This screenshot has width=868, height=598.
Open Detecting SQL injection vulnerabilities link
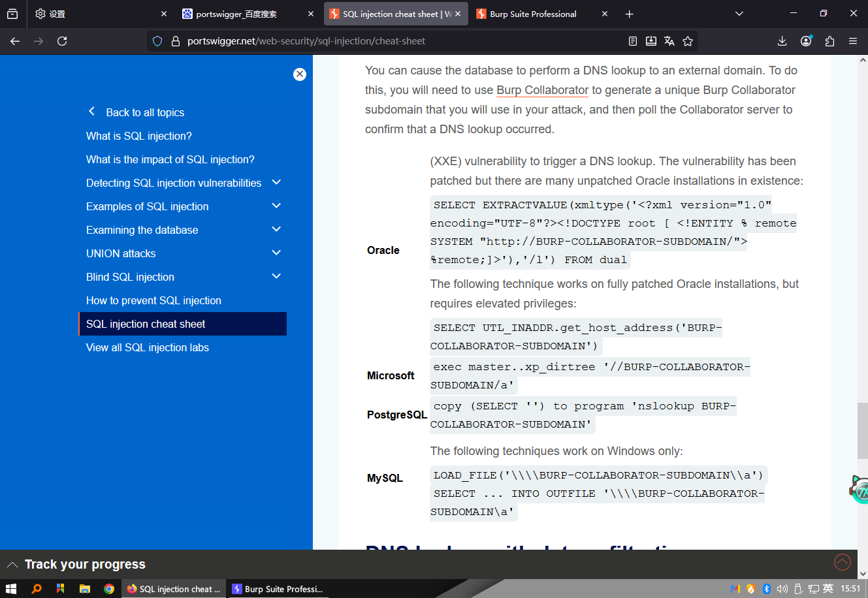tap(174, 183)
